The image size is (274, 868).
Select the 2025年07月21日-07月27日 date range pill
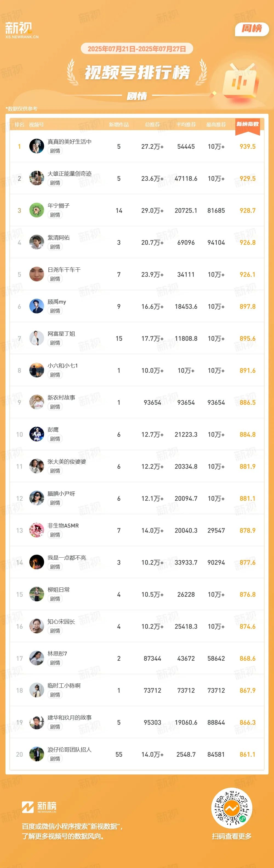tap(137, 49)
